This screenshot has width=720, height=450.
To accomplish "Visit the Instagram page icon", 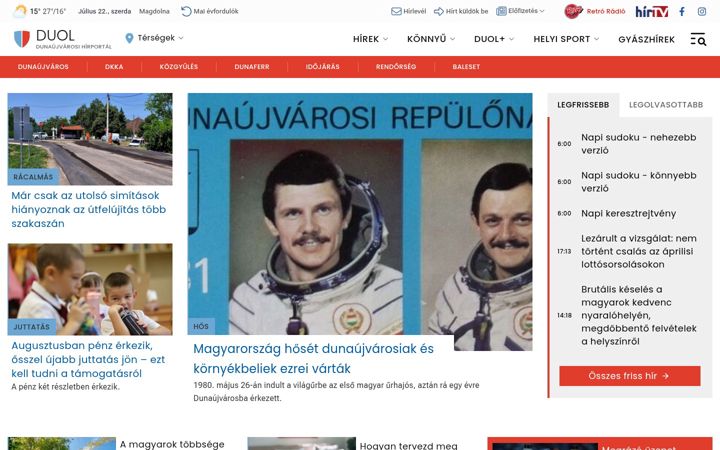I will [702, 11].
